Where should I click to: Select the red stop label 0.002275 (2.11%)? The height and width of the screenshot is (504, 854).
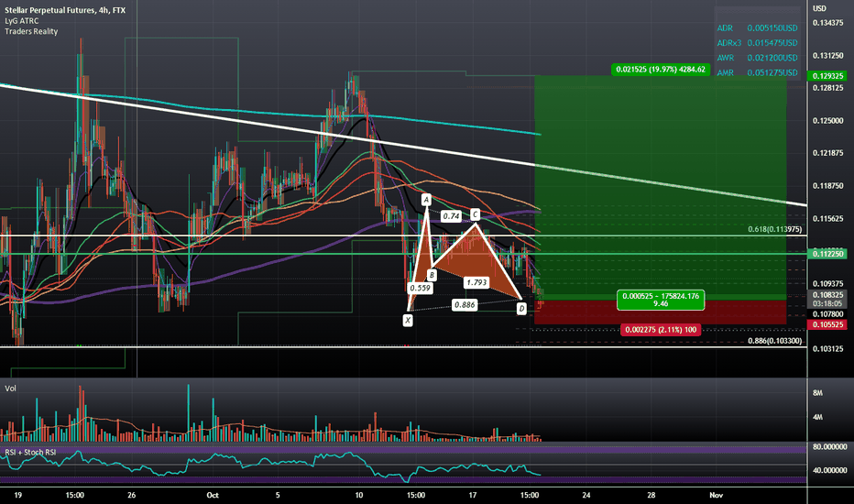660,330
